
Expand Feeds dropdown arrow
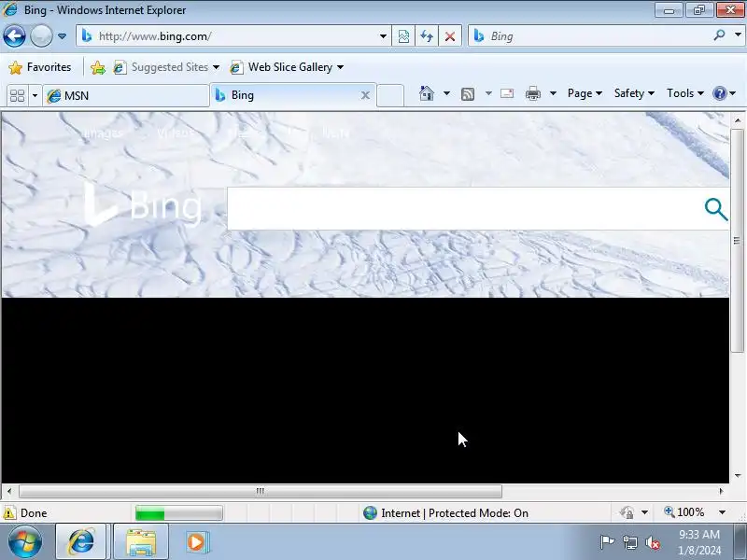tap(488, 93)
